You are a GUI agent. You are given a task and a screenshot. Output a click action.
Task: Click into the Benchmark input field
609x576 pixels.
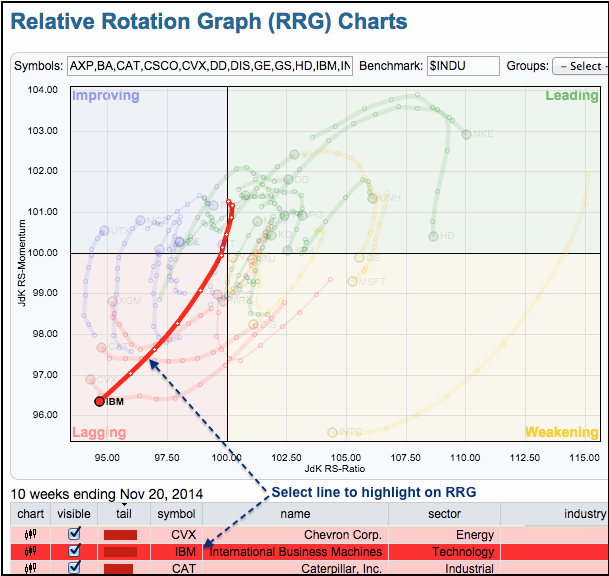pyautogui.click(x=461, y=66)
